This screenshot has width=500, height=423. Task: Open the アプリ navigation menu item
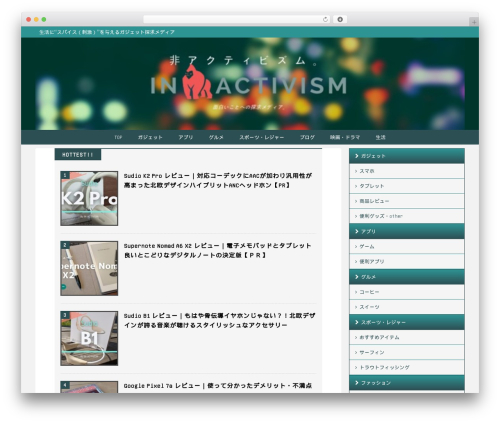tap(185, 137)
